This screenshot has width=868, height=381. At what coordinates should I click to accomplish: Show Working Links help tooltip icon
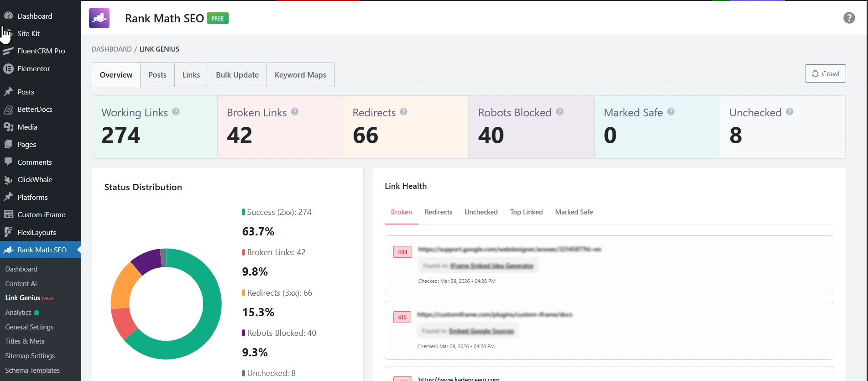[176, 112]
